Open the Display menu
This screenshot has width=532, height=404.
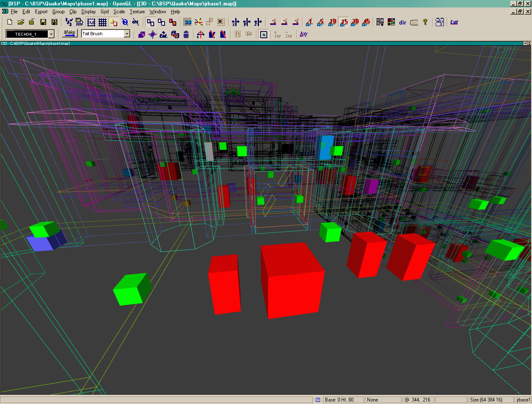tap(89, 12)
